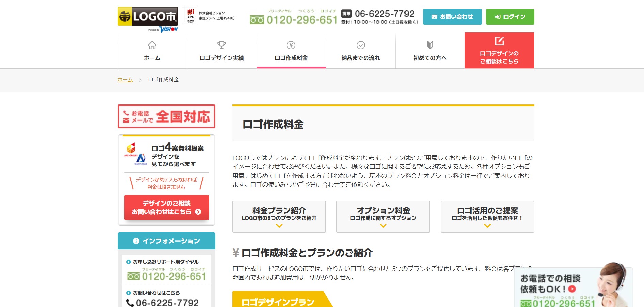Click the envelope icon on お問い合わせ button
This screenshot has width=644, height=307.
(434, 16)
